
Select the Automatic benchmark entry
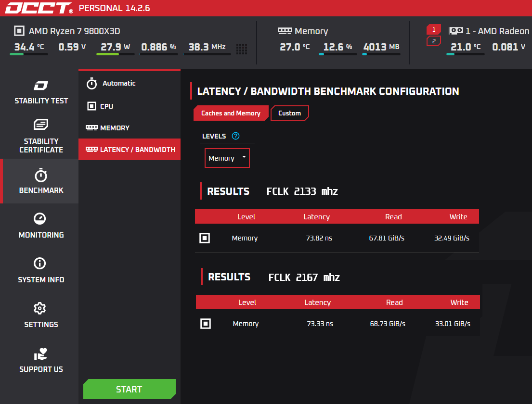point(129,83)
